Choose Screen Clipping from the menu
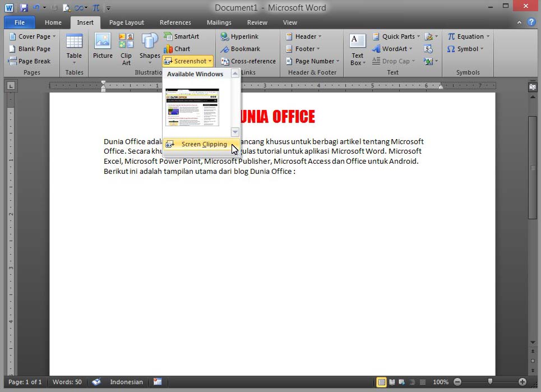This screenshot has width=541, height=392. (x=201, y=144)
